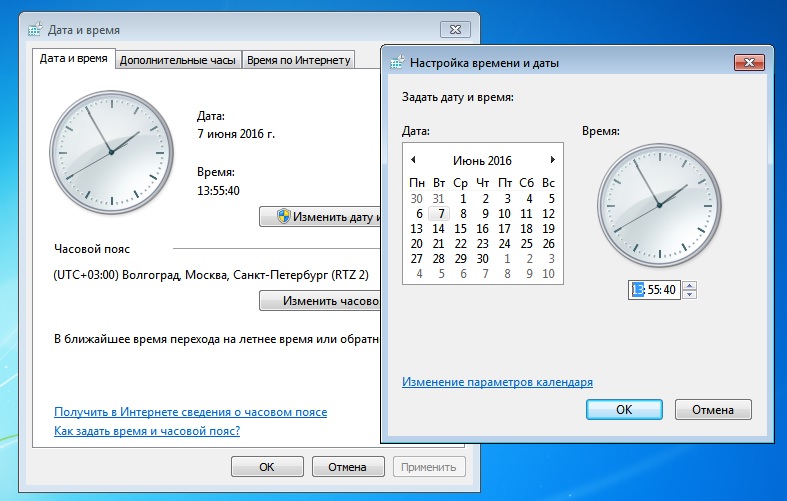Click the time input field 13:55:40
Viewport: 787px width, 501px height.
(x=654, y=290)
